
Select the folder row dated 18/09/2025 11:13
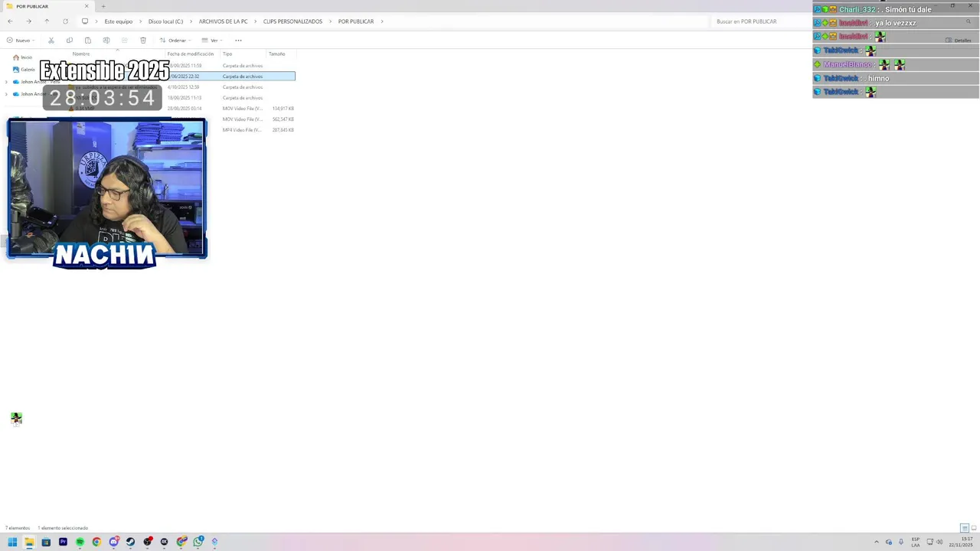click(181, 98)
